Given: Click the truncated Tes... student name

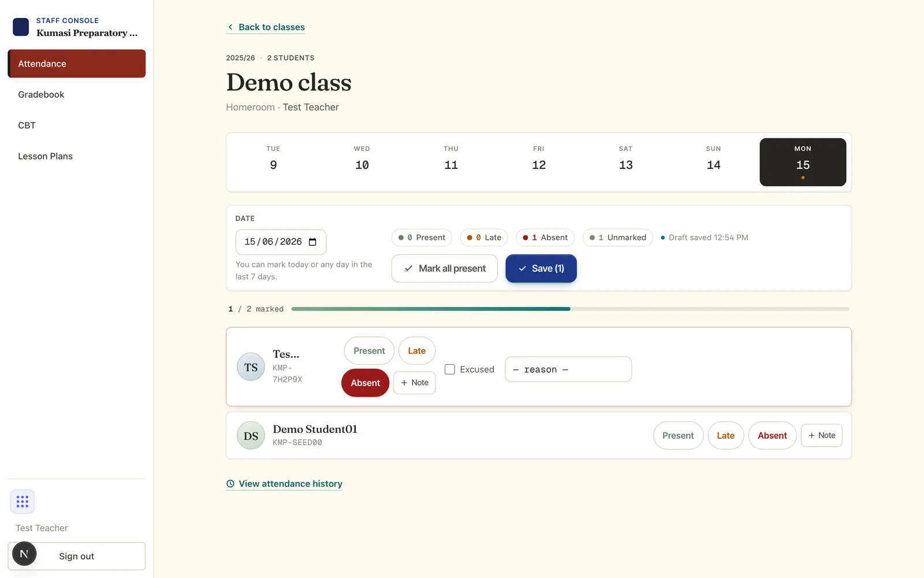Looking at the screenshot, I should pos(286,354).
